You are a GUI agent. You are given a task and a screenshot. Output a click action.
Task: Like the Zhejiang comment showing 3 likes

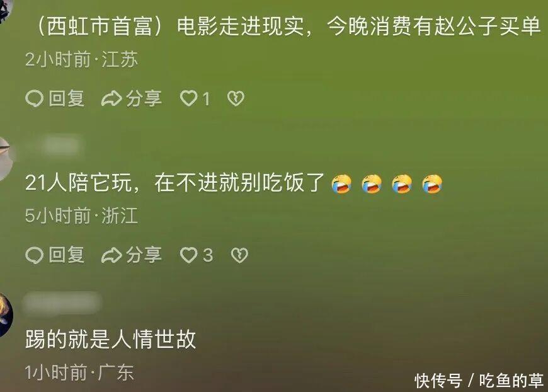[189, 255]
